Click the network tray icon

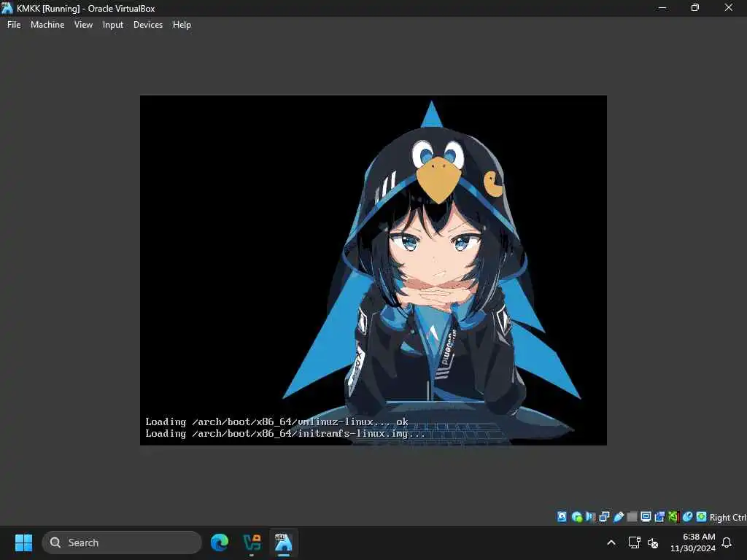click(x=634, y=542)
